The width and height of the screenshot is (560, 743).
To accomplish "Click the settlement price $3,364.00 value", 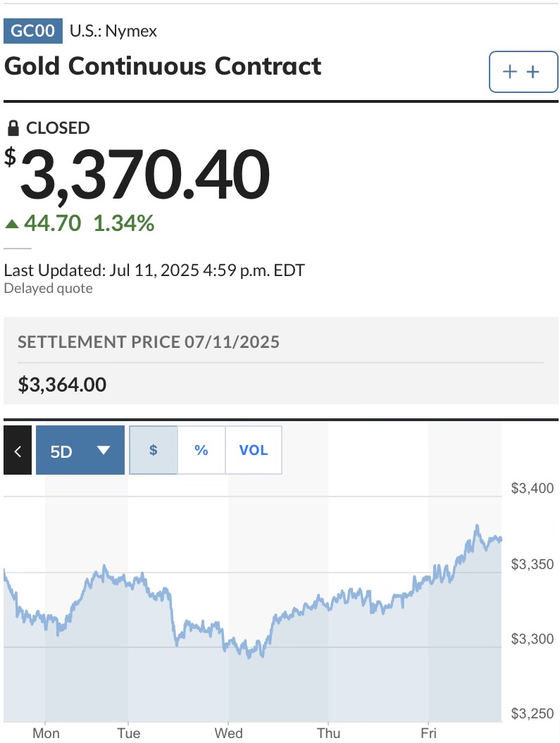I will 62,385.
